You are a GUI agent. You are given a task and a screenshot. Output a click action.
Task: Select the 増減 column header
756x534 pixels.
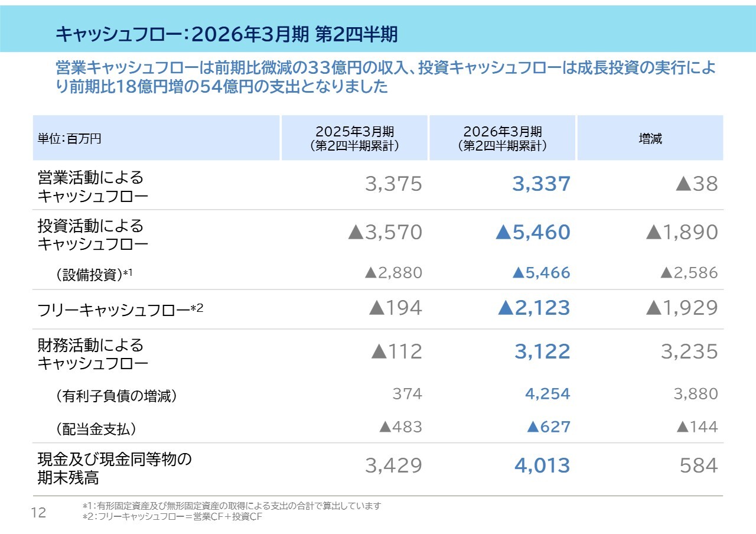[650, 139]
